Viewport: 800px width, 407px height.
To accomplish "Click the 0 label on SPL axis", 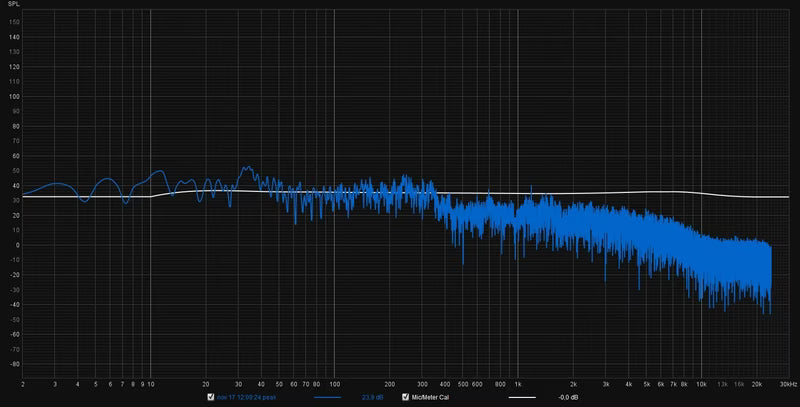I will [16, 245].
